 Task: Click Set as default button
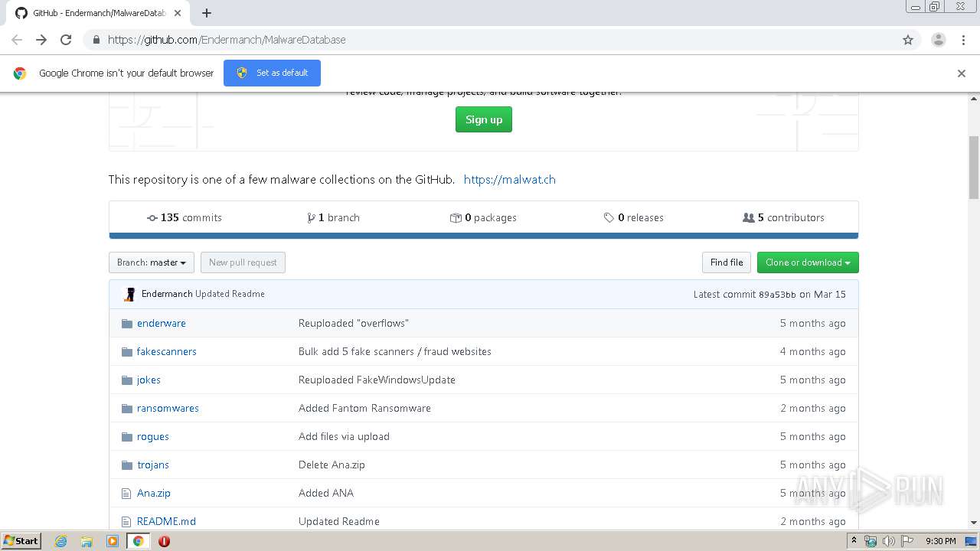tap(272, 73)
